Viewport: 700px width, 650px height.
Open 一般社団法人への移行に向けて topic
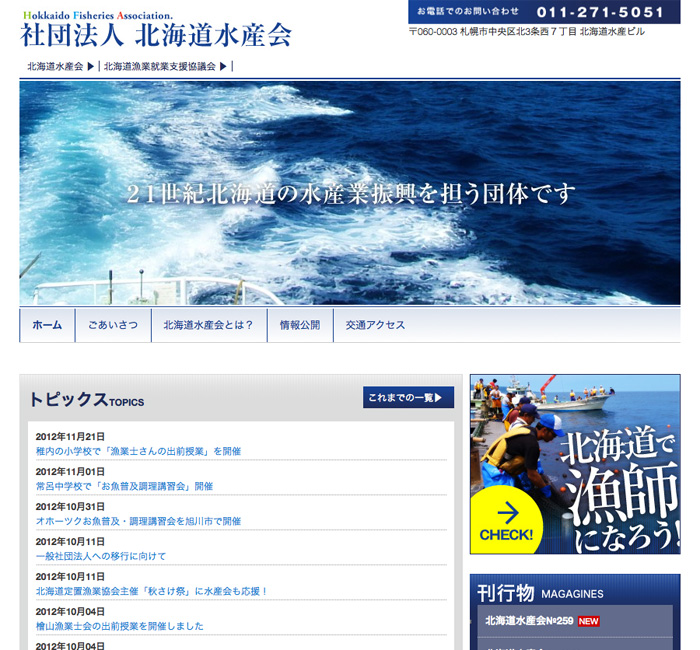tap(100, 556)
